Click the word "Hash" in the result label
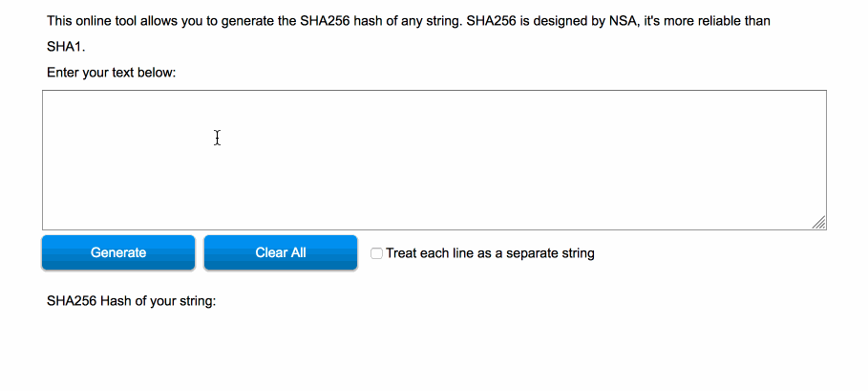Image resolution: width=868 pixels, height=391 pixels. (x=117, y=301)
